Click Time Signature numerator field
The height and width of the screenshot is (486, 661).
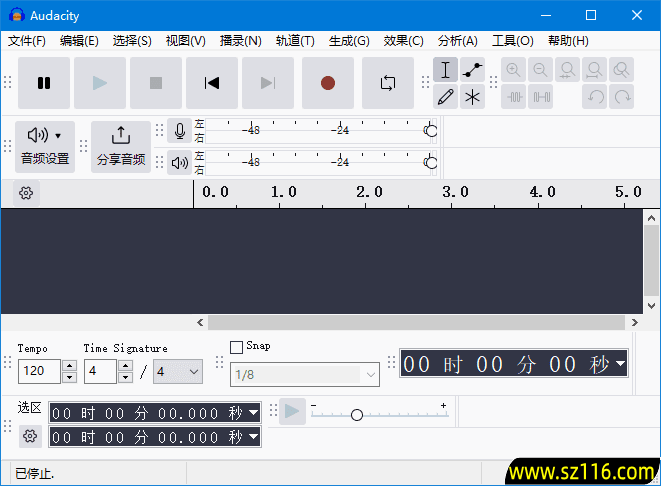[100, 371]
